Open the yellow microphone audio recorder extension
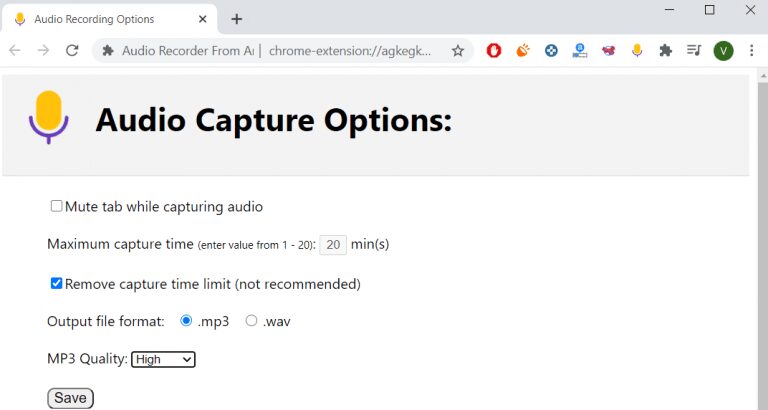Screen dimensions: 768x410 (x=637, y=50)
